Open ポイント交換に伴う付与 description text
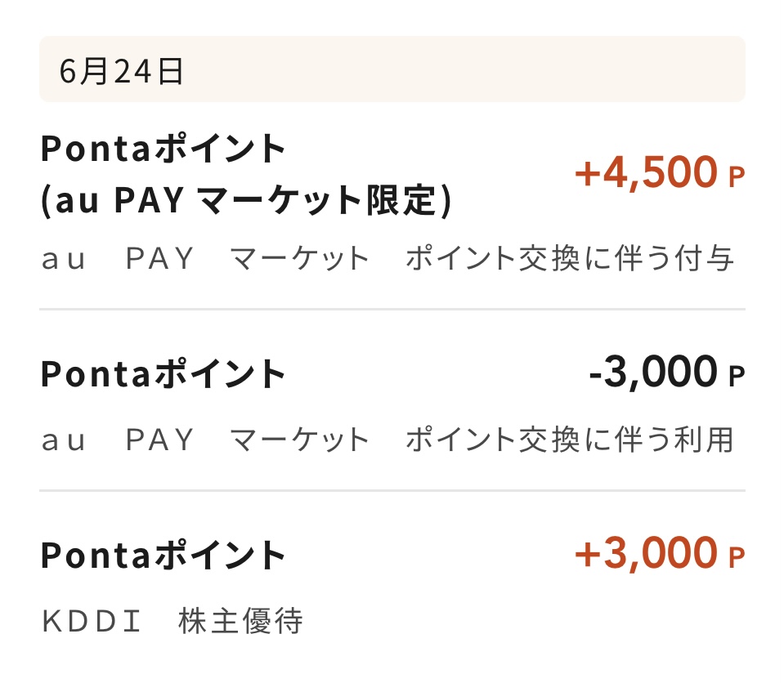Viewport: 784px width, 683px height. point(570,258)
